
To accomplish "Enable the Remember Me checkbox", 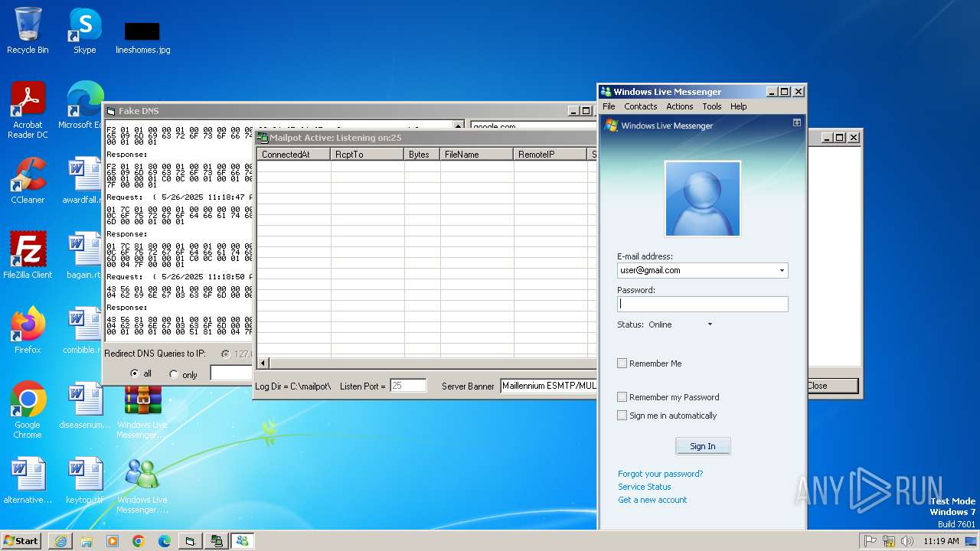I will coord(622,364).
